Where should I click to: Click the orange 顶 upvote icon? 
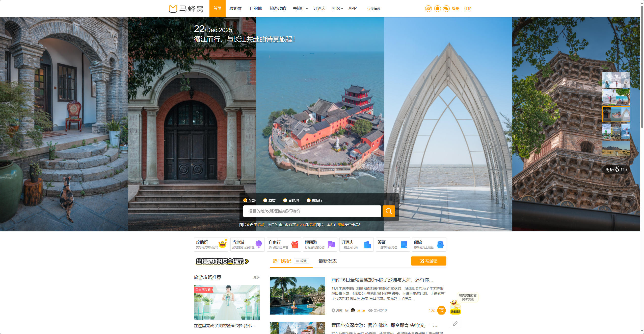[x=441, y=310]
